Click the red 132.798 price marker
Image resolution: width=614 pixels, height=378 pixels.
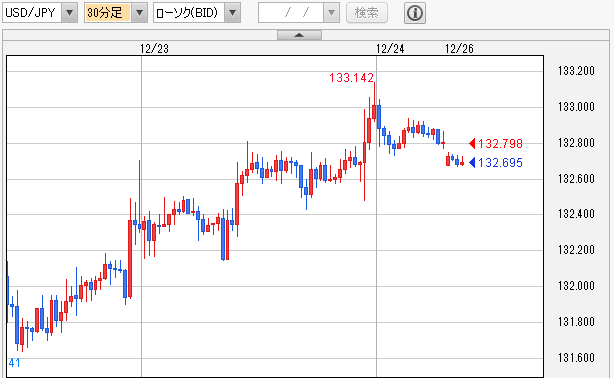click(496, 144)
